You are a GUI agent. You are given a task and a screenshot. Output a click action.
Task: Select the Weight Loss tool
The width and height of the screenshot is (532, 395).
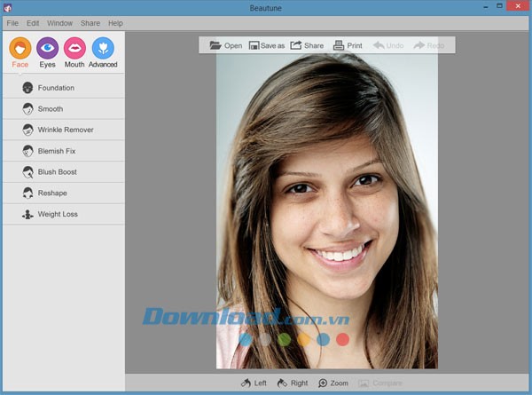(x=57, y=214)
